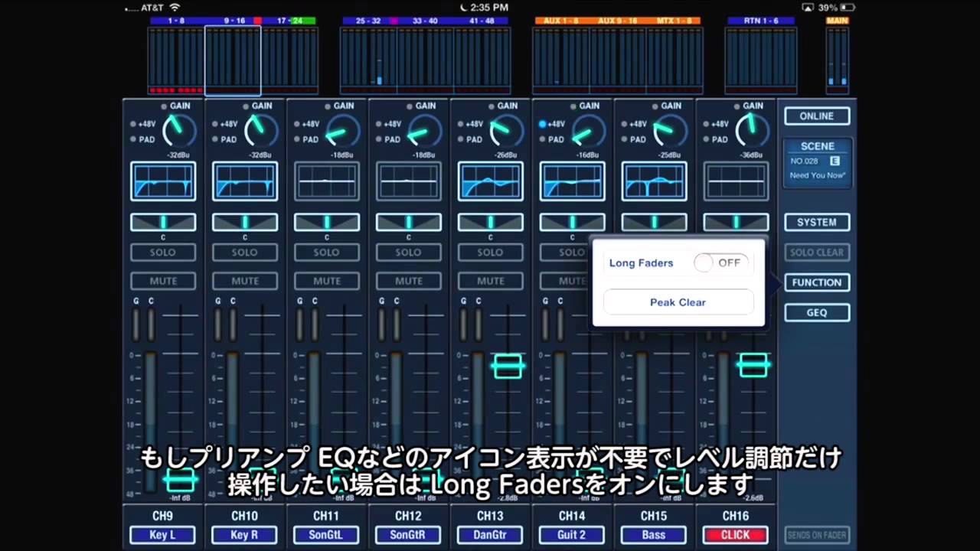Screen dimensions: 980x551
Task: Open the SYSTEM menu
Action: pos(817,222)
